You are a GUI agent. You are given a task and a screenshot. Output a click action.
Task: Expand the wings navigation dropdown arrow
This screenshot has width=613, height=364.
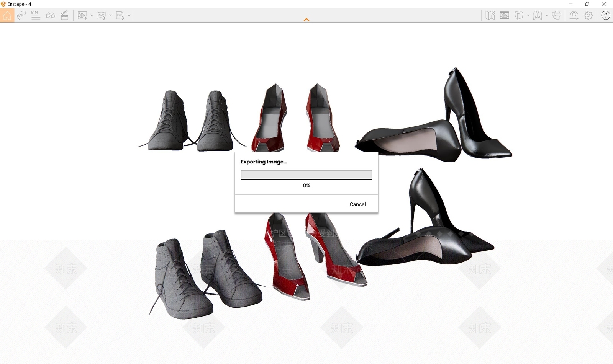547,15
